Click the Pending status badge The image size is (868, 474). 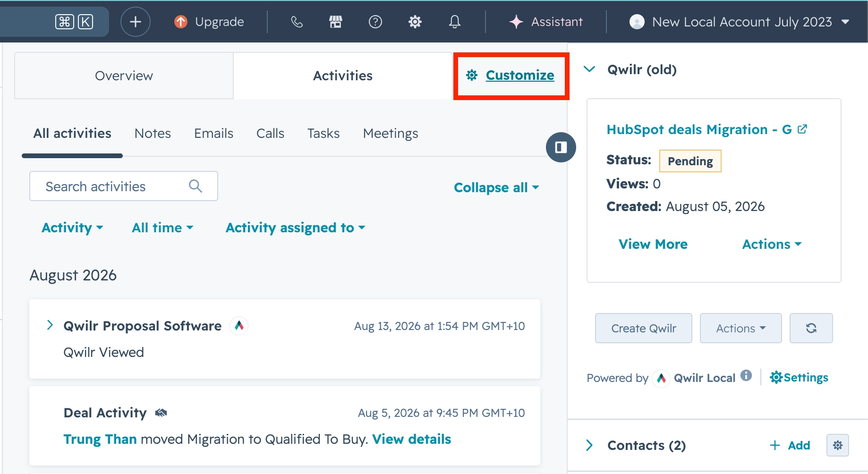click(x=690, y=161)
